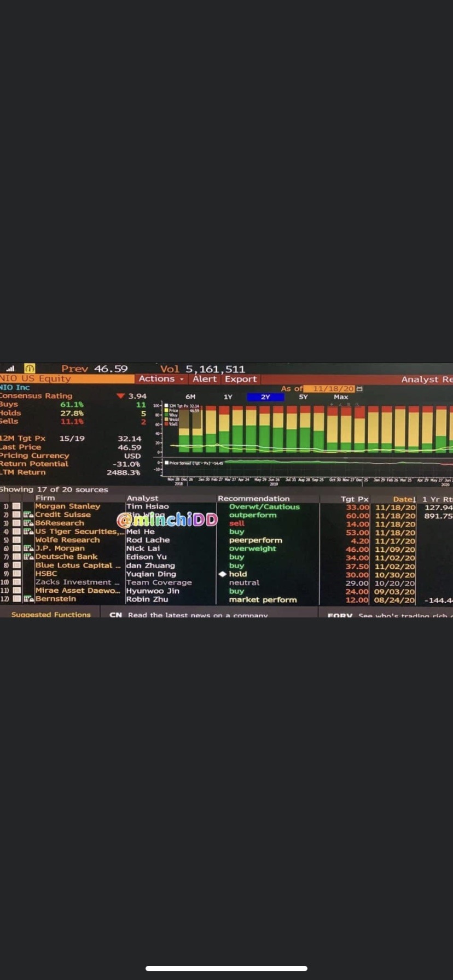Select the 2Y chart range
This screenshot has width=453, height=980.
pyautogui.click(x=265, y=397)
